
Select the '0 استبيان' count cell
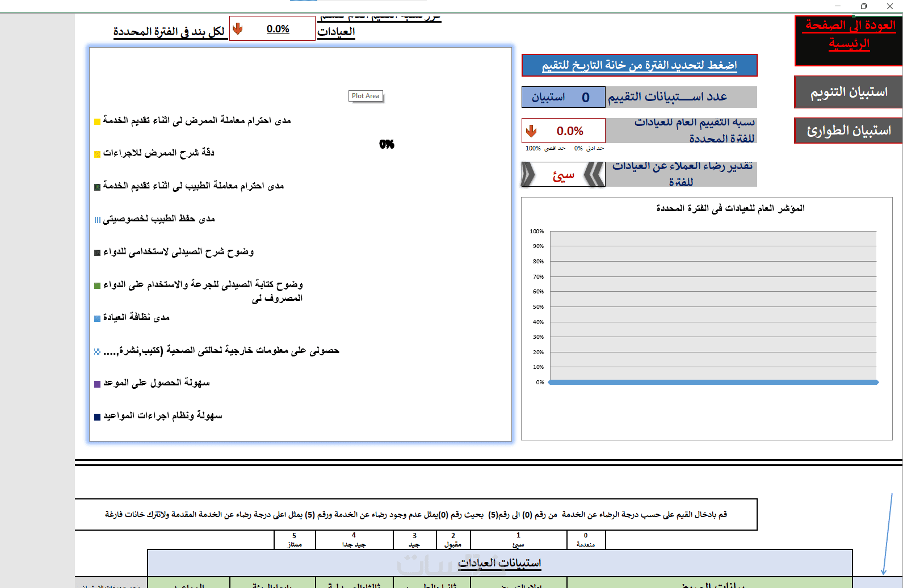[x=563, y=97]
